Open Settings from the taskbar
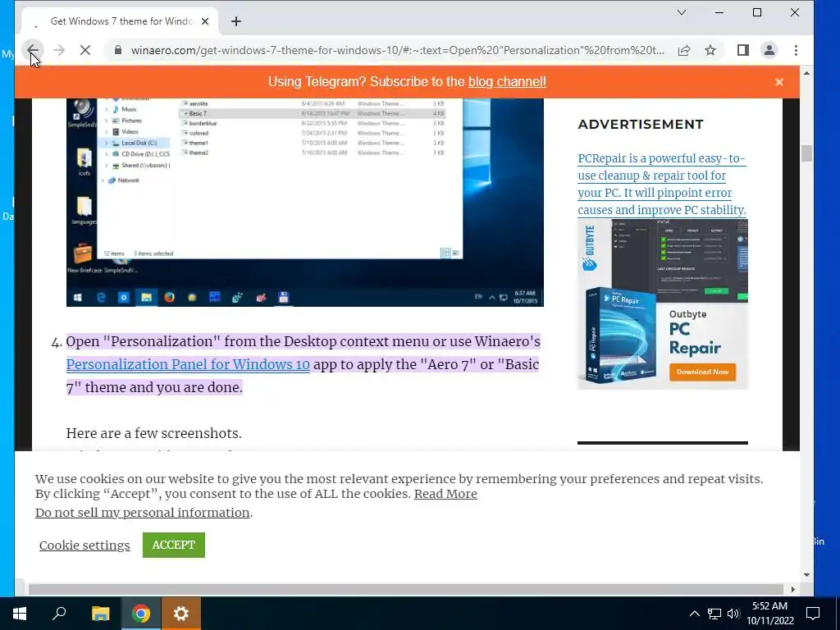The height and width of the screenshot is (630, 840). [x=181, y=614]
